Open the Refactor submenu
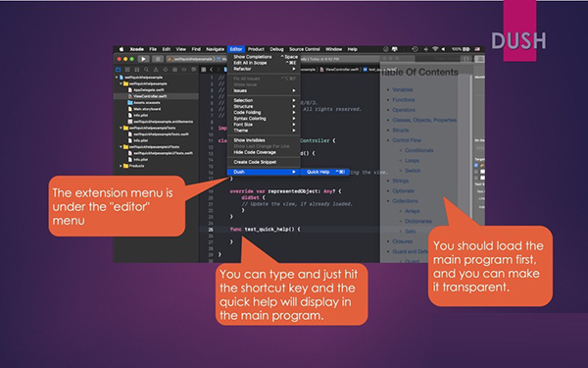 point(264,69)
